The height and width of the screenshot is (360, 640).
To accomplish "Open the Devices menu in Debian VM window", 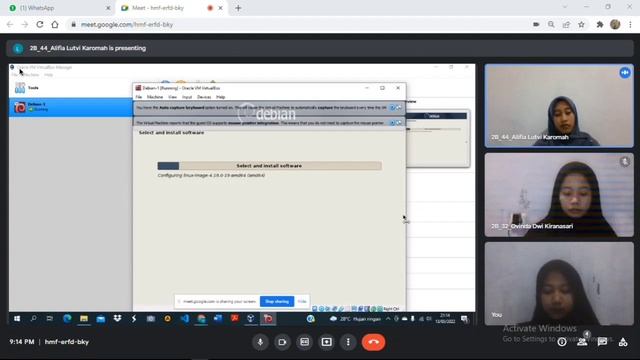I will 204,97.
